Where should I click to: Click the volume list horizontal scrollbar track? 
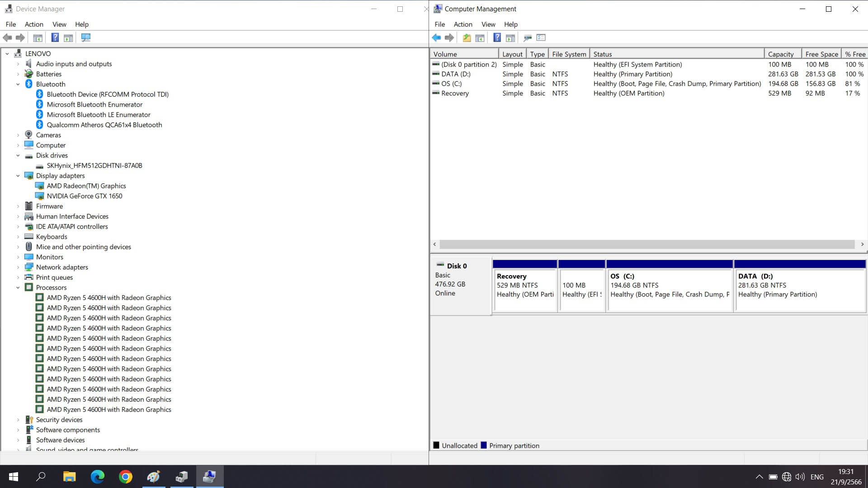(647, 244)
